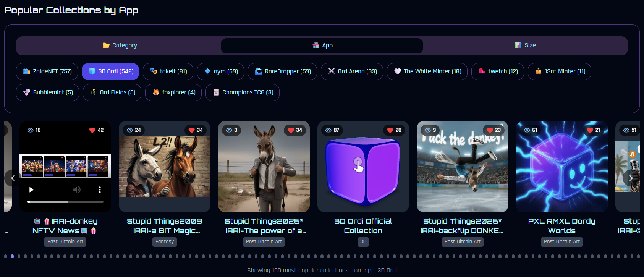Play the IAAI-donkey NFTV News video
The image size is (644, 277).
(32, 190)
